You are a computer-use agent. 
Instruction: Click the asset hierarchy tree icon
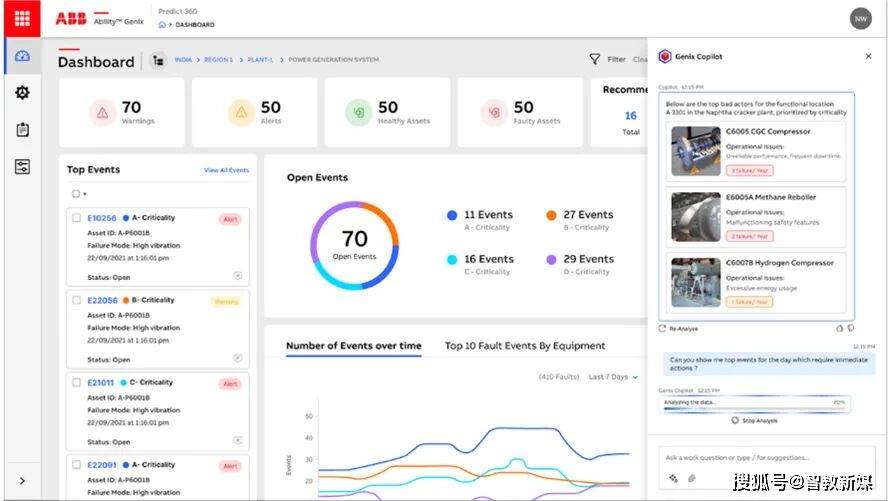158,61
